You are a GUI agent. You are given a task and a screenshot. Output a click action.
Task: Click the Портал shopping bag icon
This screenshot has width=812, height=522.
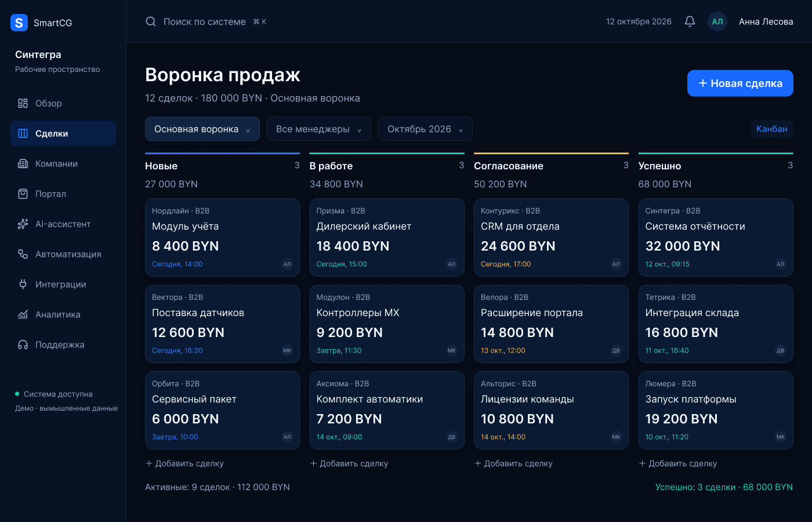23,194
